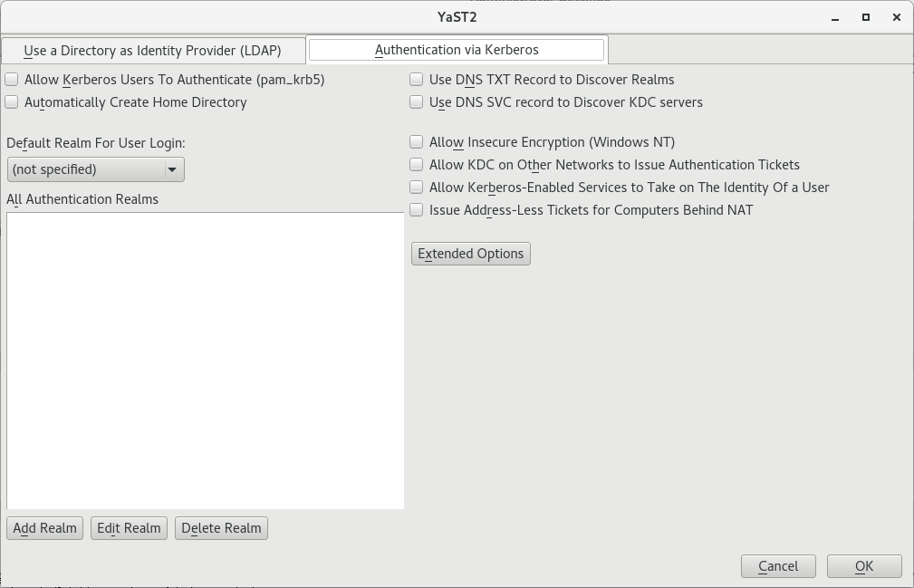Enable Allow Kerberos Users To Authenticate checkbox
The image size is (914, 588).
click(x=12, y=80)
